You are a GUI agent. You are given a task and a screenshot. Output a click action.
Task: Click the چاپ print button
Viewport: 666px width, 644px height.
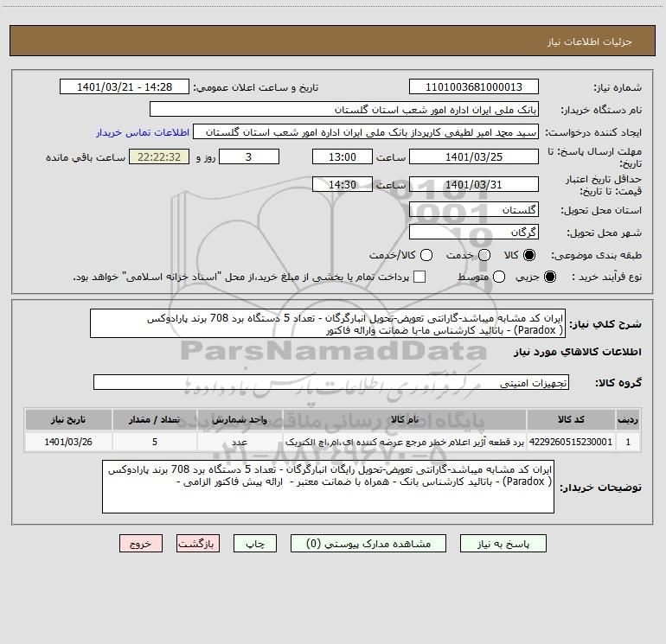click(255, 544)
